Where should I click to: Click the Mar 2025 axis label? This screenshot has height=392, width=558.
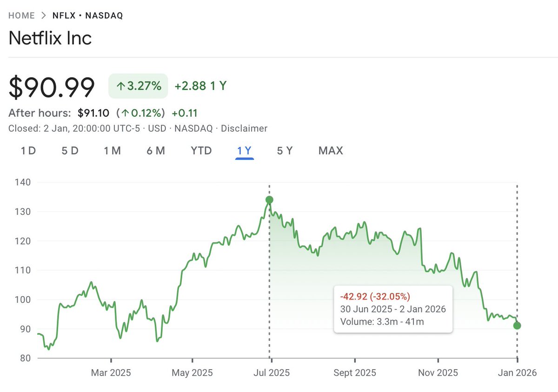tap(111, 373)
